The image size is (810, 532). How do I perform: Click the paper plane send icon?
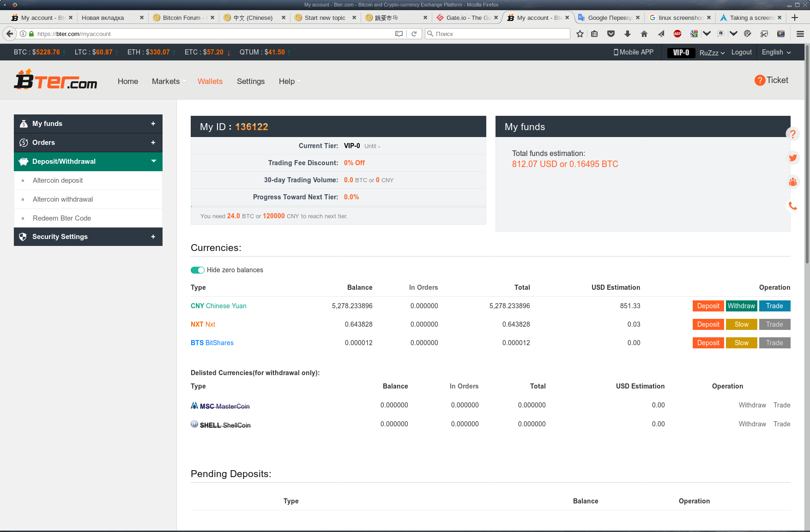coord(661,34)
